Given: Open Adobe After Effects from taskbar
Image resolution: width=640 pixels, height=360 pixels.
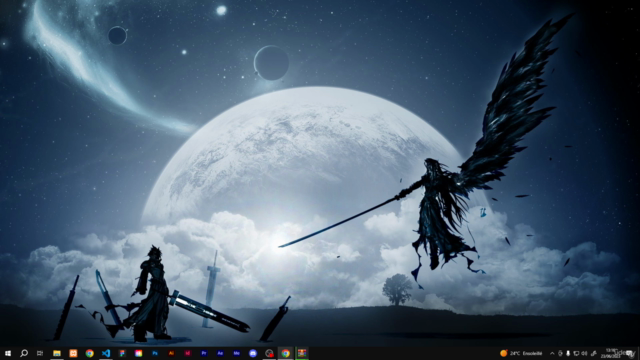Looking at the screenshot, I should (x=220, y=353).
